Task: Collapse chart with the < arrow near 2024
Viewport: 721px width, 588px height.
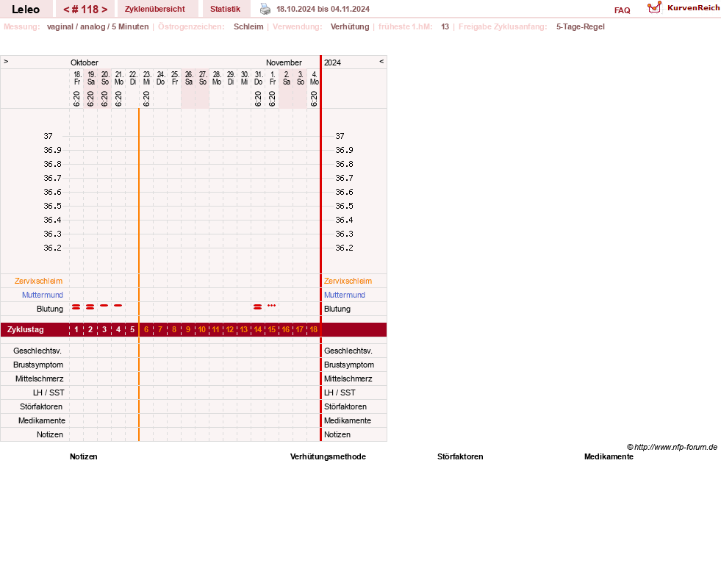Action: click(x=381, y=62)
